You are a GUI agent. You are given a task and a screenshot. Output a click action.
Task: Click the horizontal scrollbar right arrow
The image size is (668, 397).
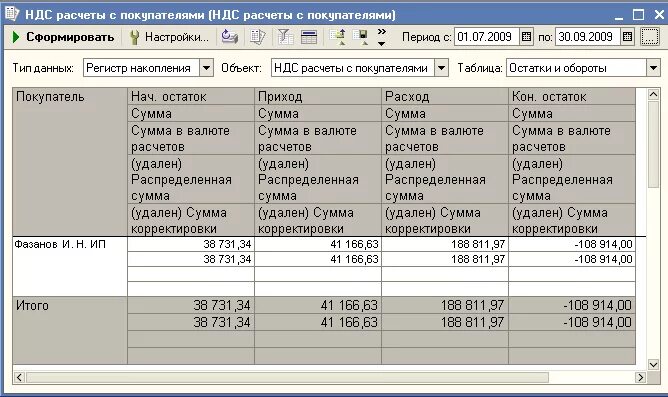[640, 377]
